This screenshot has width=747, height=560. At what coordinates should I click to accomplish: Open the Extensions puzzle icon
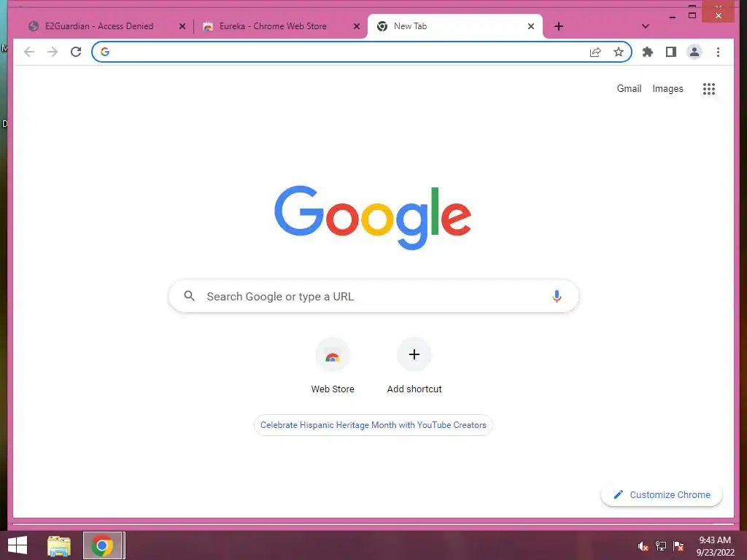(648, 52)
